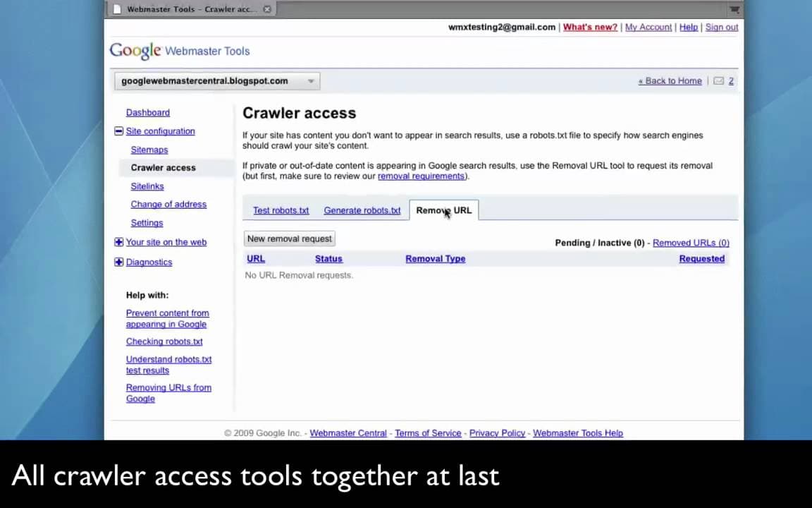
Task: Open Site configuration link
Action: 161,131
